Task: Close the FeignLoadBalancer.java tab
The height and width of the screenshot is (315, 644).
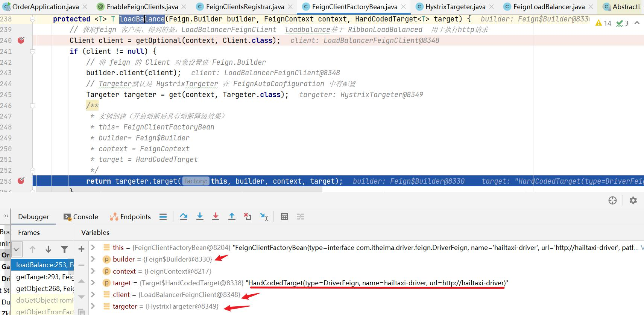Action: tap(591, 7)
